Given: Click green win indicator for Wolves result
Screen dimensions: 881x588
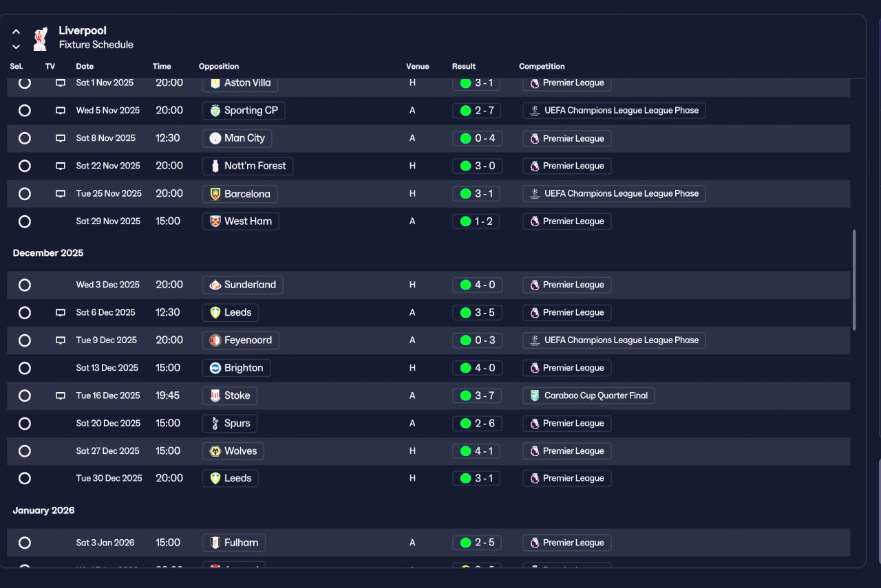Looking at the screenshot, I should tap(465, 451).
